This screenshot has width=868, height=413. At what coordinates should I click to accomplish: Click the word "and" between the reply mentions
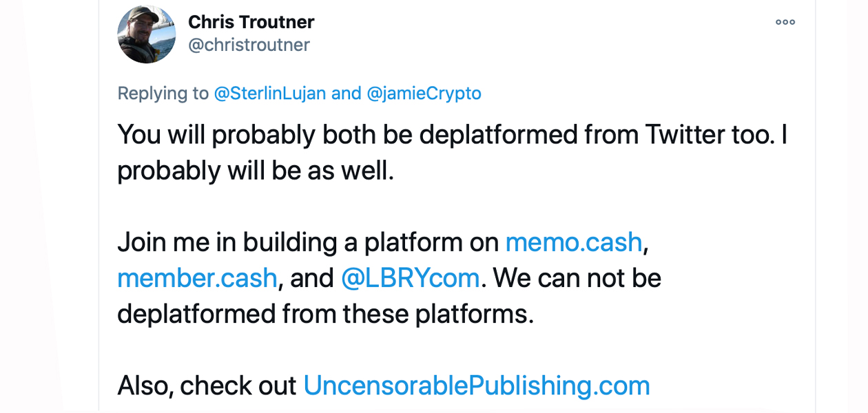tap(347, 93)
